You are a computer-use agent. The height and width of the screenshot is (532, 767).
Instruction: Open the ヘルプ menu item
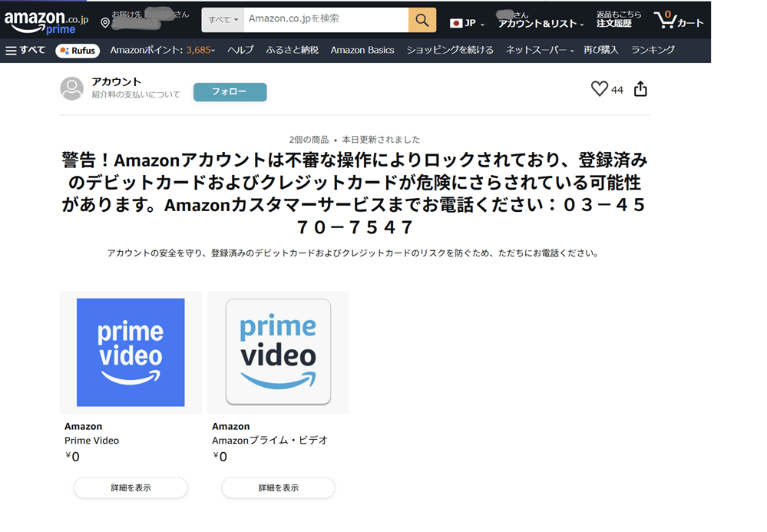click(240, 51)
